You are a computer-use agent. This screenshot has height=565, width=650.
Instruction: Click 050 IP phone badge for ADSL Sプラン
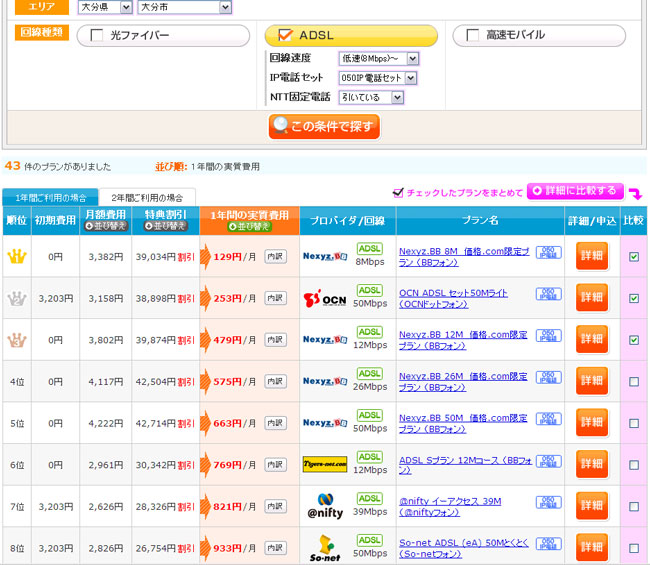pos(548,461)
